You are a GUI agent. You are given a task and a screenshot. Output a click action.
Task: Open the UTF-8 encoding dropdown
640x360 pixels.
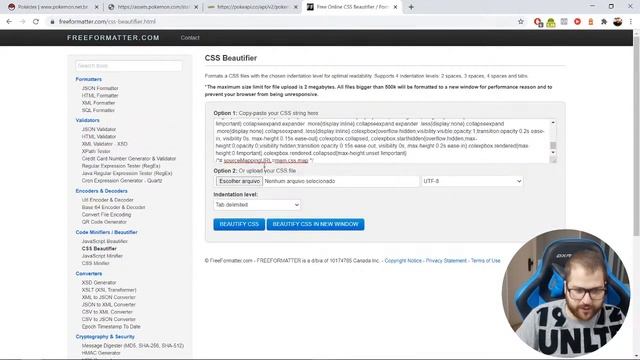click(472, 181)
